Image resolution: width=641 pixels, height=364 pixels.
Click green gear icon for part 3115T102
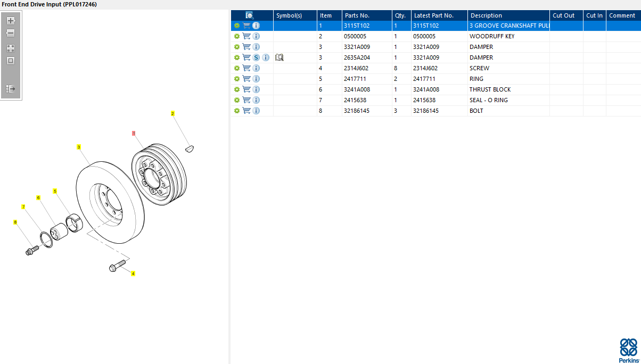[x=237, y=26]
